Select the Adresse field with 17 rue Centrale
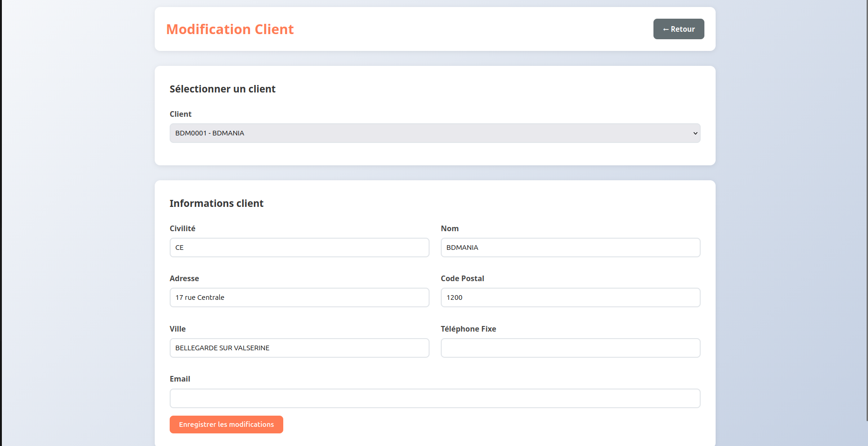This screenshot has width=868, height=446. (x=299, y=297)
